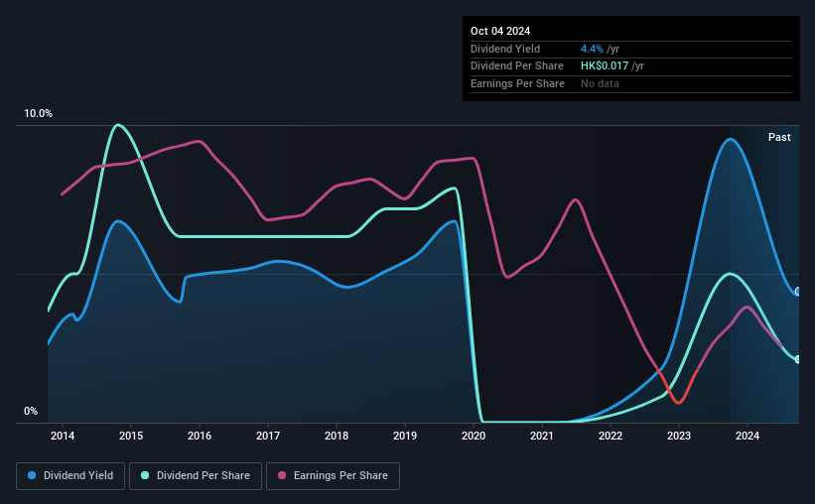
Task: Click the blue Dividend Yield legend dot
Action: coord(32,475)
